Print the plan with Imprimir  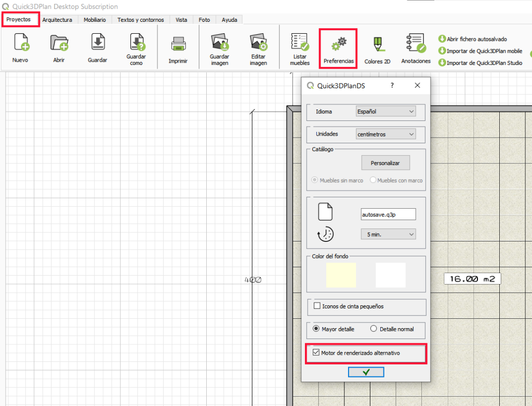178,49
